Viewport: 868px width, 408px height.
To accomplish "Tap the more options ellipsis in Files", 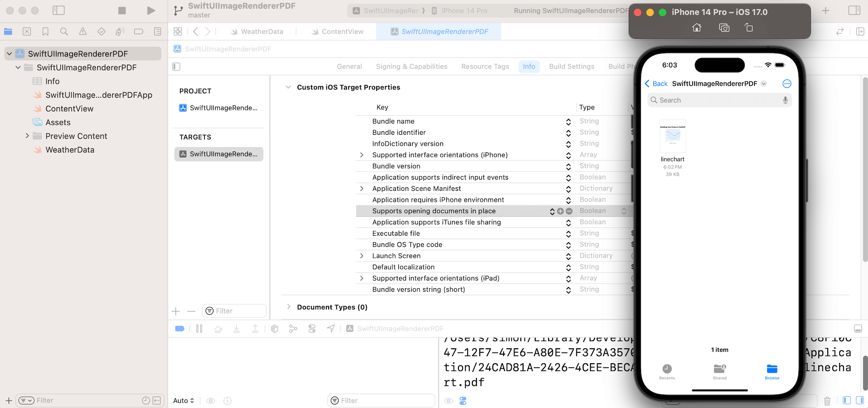I will (x=787, y=84).
